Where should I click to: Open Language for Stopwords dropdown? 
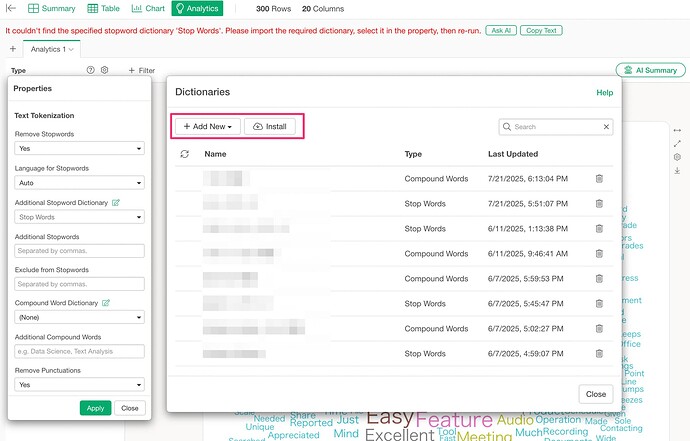point(79,183)
